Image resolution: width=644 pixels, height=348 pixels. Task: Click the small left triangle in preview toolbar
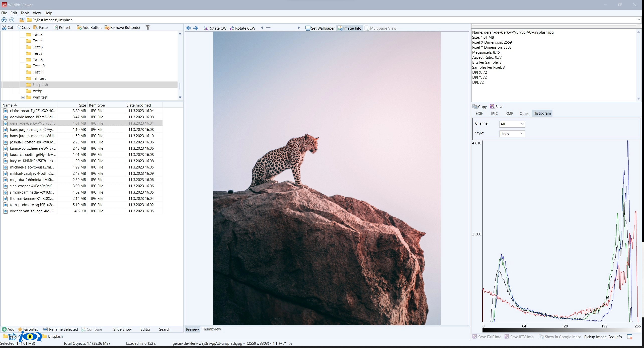point(262,28)
